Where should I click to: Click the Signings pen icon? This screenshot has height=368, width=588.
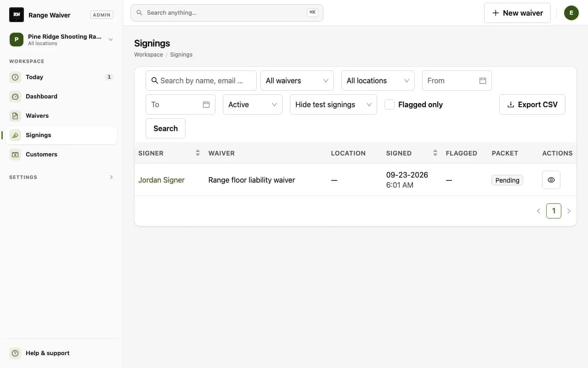click(x=15, y=135)
